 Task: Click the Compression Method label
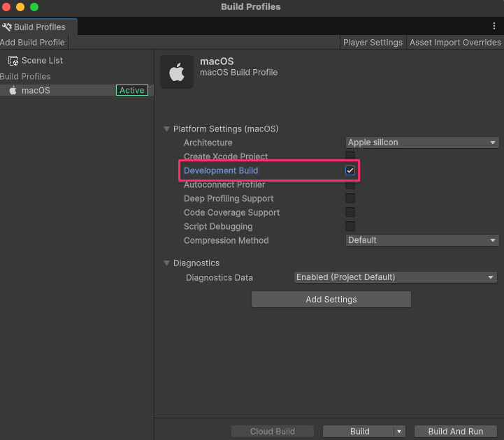(226, 240)
